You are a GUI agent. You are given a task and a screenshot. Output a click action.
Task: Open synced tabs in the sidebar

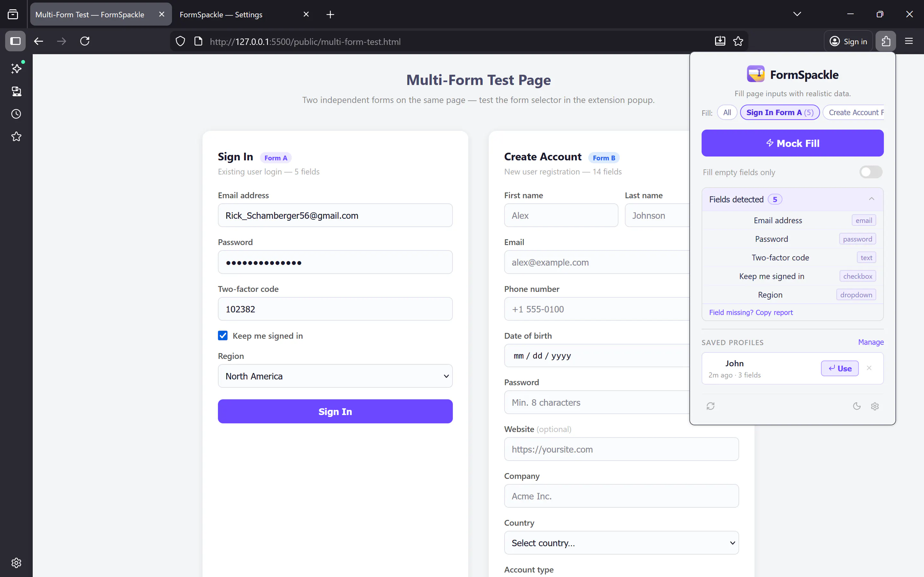[x=16, y=91]
